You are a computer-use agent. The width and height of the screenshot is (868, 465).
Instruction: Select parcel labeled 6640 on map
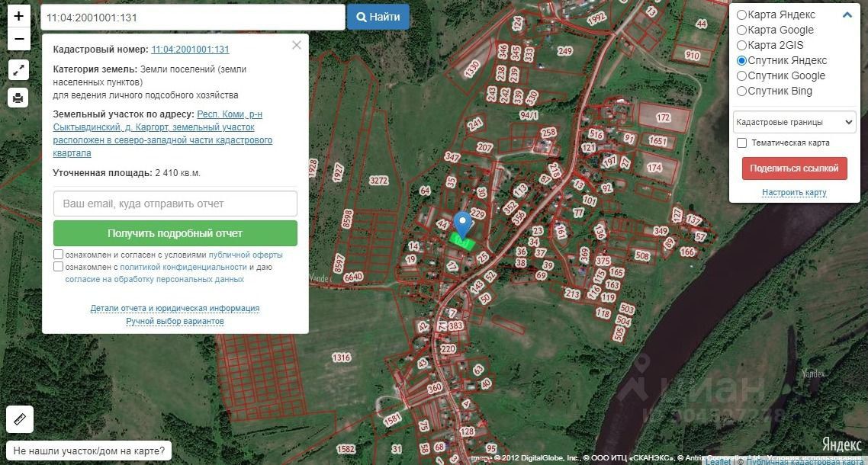point(353,276)
